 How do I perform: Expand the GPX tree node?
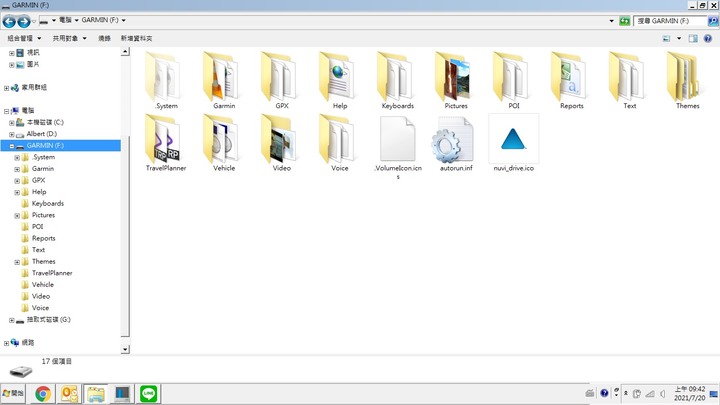coord(17,180)
